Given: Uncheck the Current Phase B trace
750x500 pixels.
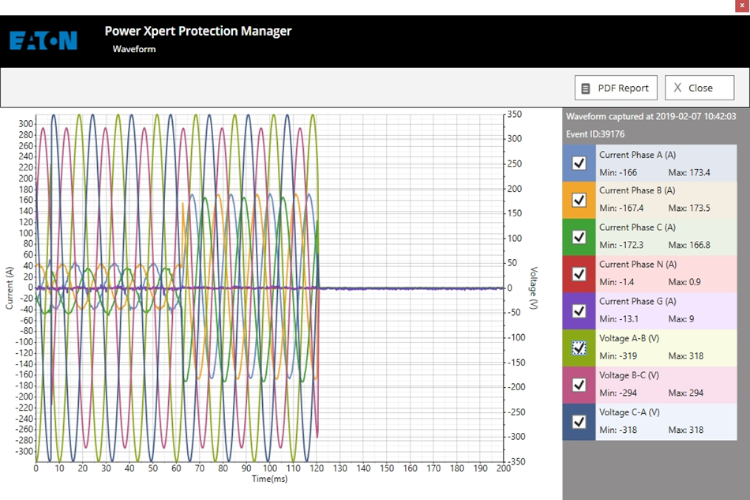Looking at the screenshot, I should tap(578, 200).
